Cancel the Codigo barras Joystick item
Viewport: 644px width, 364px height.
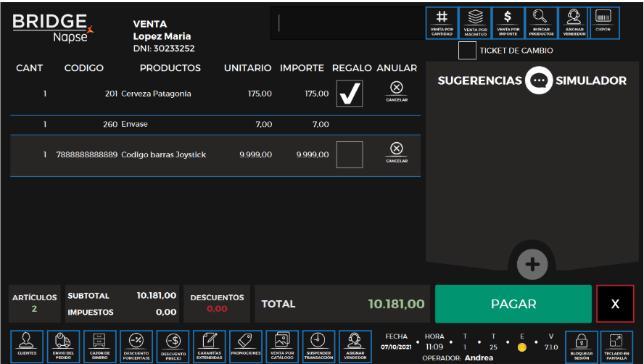397,153
